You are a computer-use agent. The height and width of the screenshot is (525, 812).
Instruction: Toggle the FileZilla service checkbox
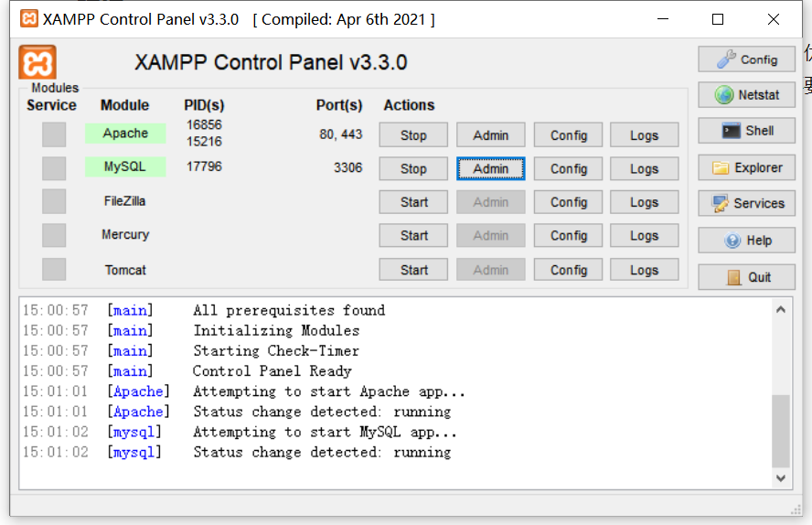tap(54, 201)
